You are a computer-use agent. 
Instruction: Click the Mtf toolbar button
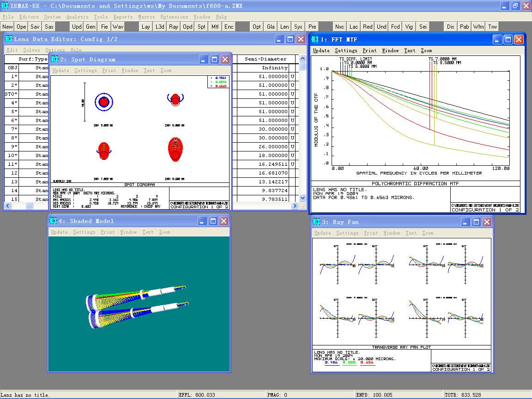pyautogui.click(x=215, y=27)
